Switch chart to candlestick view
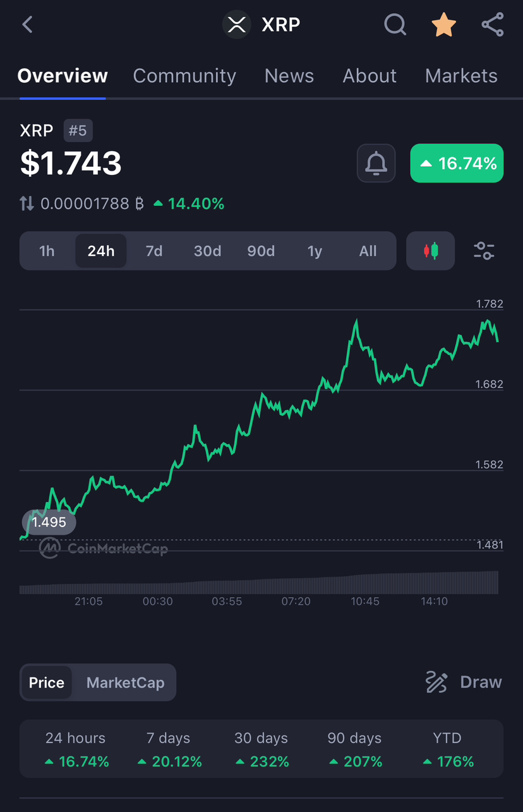This screenshot has width=523, height=812. (430, 250)
